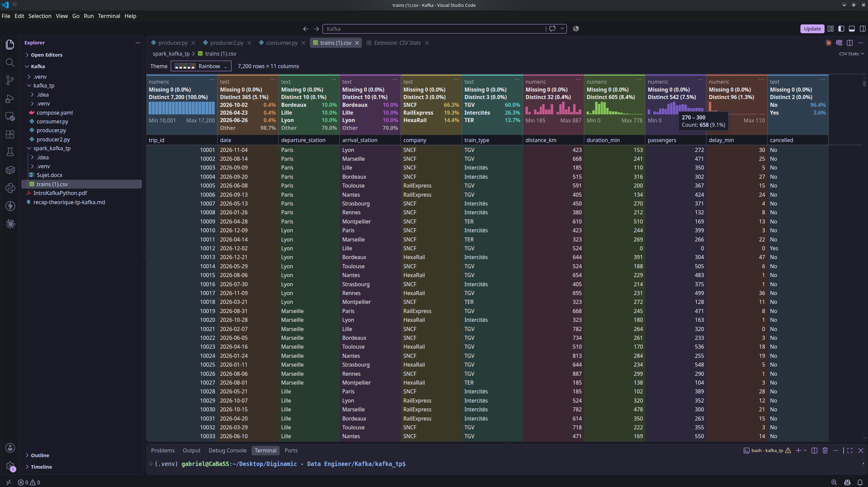Click the CSV table view icon in editor toolbar

[839, 43]
